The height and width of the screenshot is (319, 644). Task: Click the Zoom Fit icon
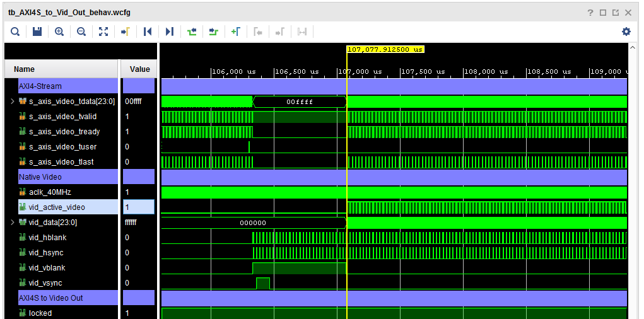(x=103, y=32)
